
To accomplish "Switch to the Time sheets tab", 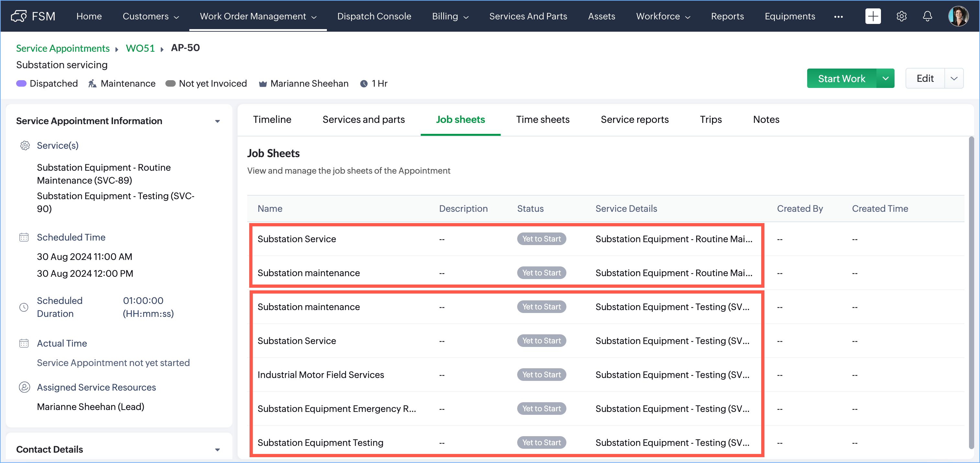I will pos(542,119).
